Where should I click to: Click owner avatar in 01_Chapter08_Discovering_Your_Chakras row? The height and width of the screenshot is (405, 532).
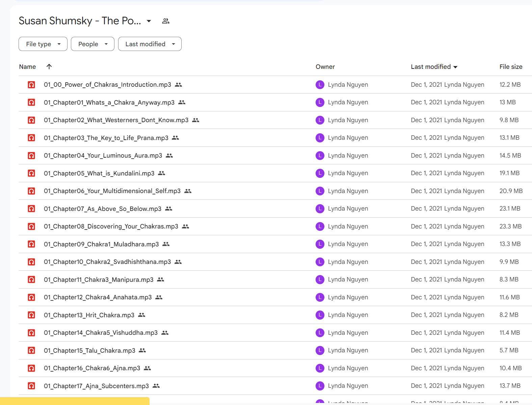tap(320, 226)
